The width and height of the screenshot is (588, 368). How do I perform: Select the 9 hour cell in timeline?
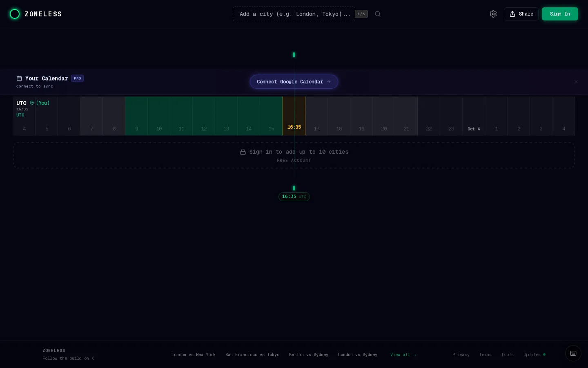(x=136, y=116)
